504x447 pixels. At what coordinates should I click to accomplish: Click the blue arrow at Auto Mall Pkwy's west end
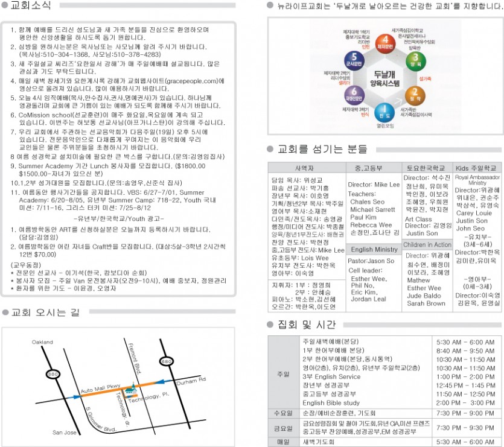pos(75,397)
